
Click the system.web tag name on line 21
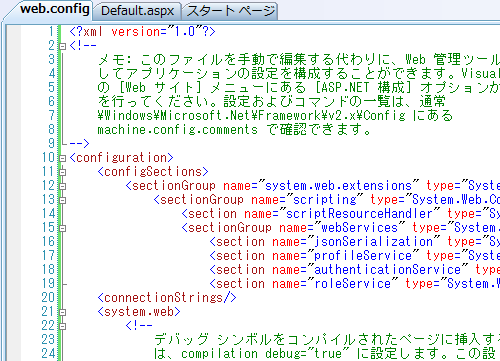pos(139,311)
